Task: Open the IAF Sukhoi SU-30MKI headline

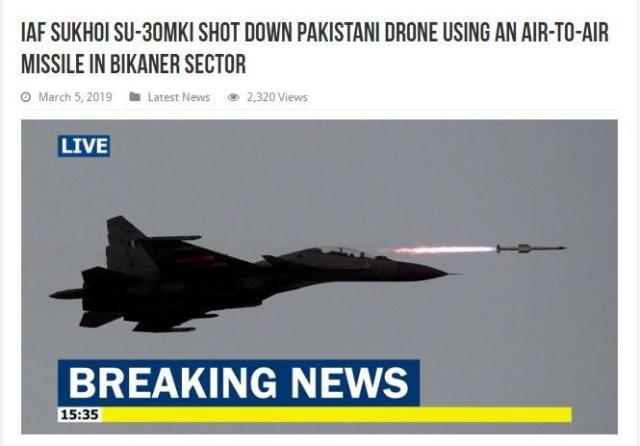Action: pos(314,48)
